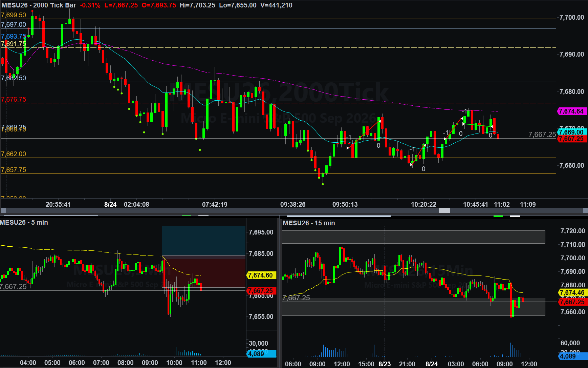The height and width of the screenshot is (368, 588).
Task: Click the 7,680.00 price axis label on tick chart
Action: pos(572,91)
